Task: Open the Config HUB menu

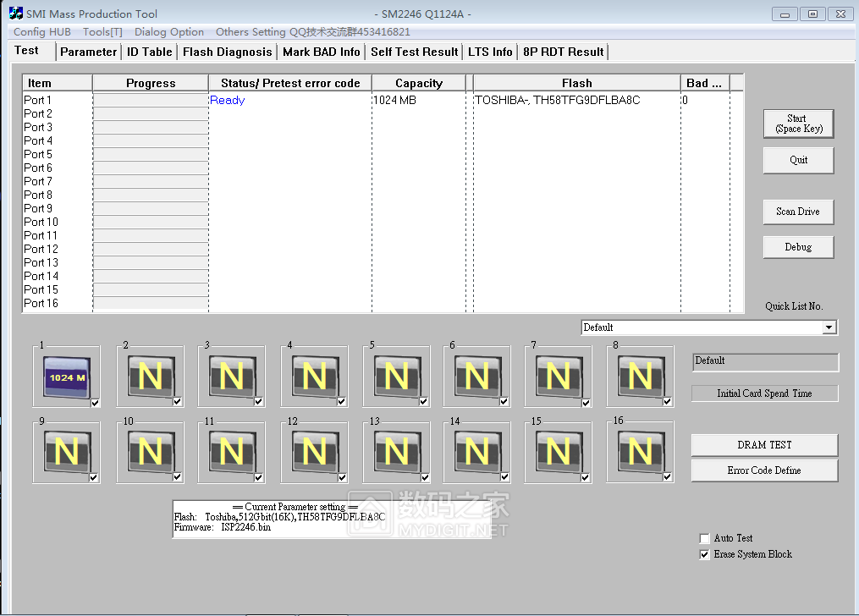Action: (x=42, y=32)
